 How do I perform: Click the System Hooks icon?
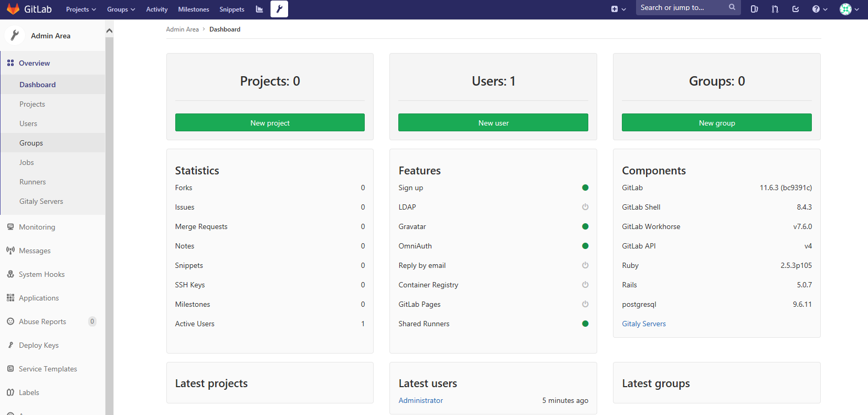[10, 274]
